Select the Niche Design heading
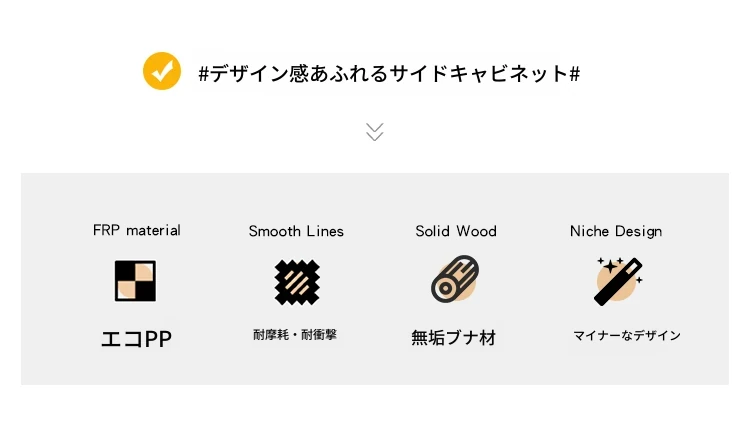 point(616,231)
